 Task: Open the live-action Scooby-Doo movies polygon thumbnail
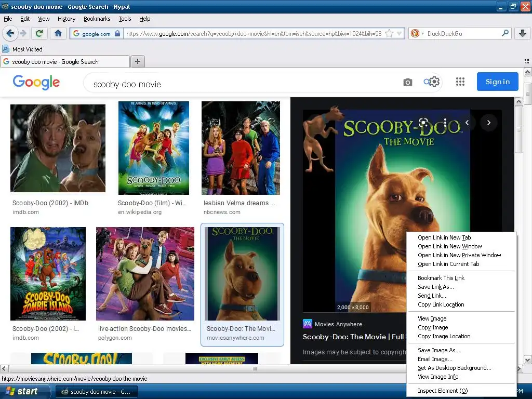[145, 274]
